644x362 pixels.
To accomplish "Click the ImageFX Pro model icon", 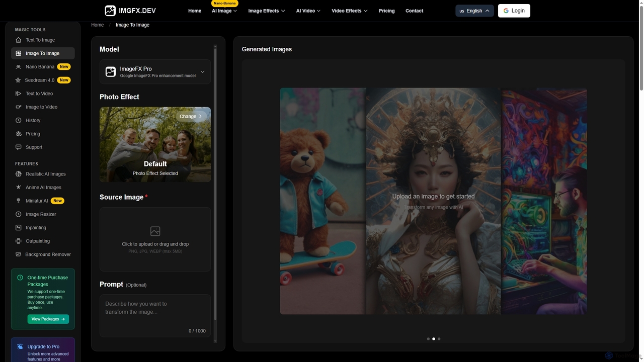I will (111, 72).
